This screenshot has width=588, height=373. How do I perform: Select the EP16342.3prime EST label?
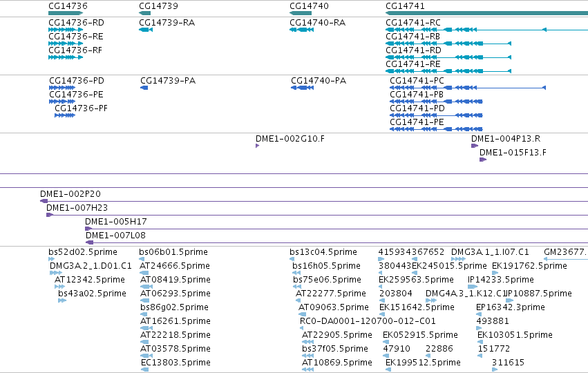coord(511,307)
